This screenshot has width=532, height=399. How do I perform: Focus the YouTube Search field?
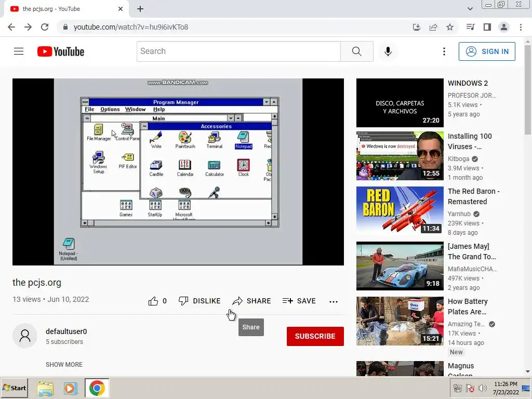(x=238, y=51)
